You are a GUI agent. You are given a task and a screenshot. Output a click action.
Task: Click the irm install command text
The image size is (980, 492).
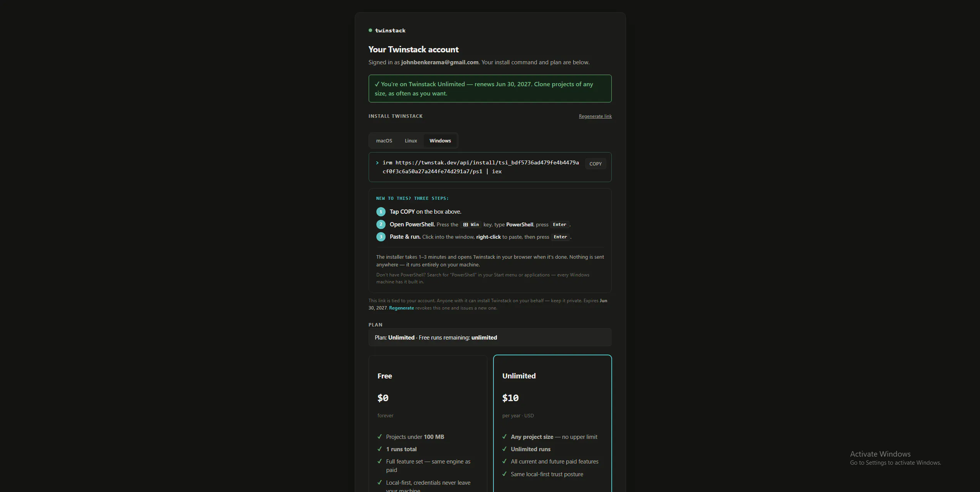click(x=481, y=167)
